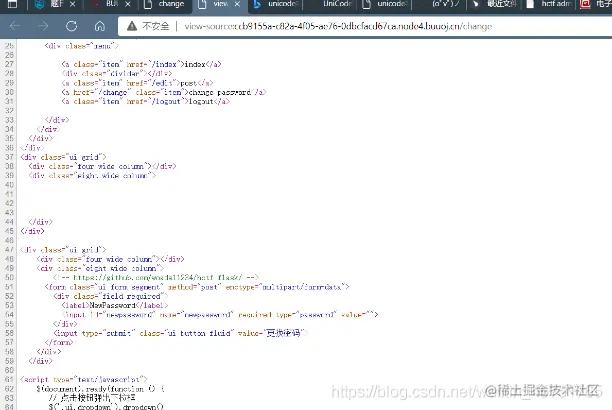Click the 'ui grid' div on line 37
Screen dimensions: 612x410
pos(63,157)
